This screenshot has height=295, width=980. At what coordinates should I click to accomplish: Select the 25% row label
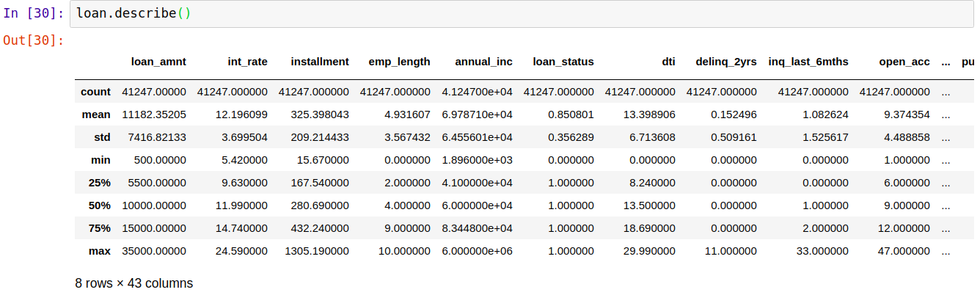coord(100,183)
